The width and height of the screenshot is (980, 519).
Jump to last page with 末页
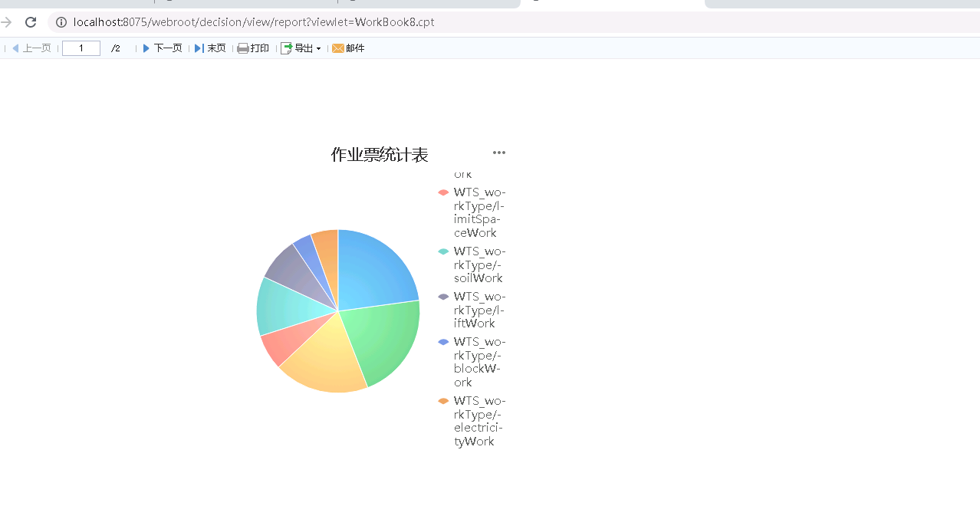click(210, 48)
